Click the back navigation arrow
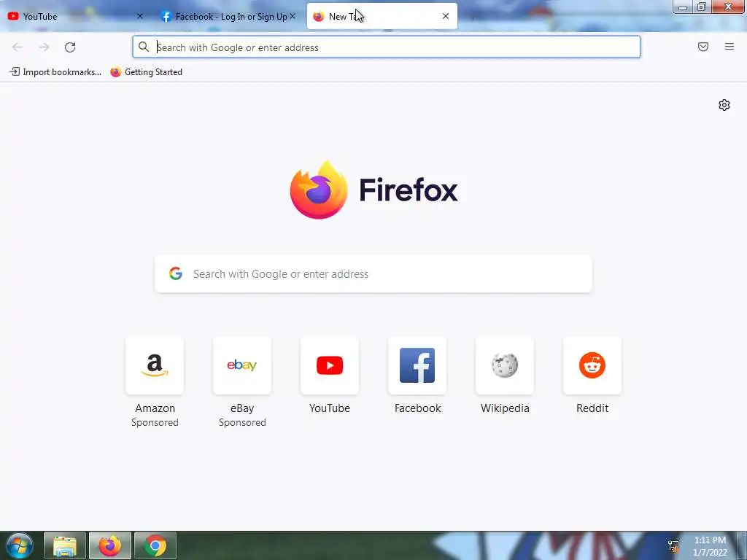Screen dimensions: 747x560 tap(18, 47)
